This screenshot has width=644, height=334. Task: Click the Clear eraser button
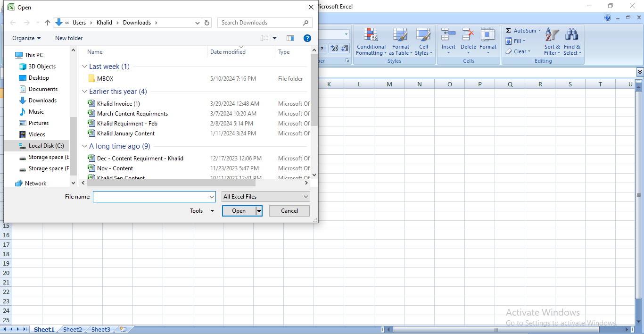518,51
